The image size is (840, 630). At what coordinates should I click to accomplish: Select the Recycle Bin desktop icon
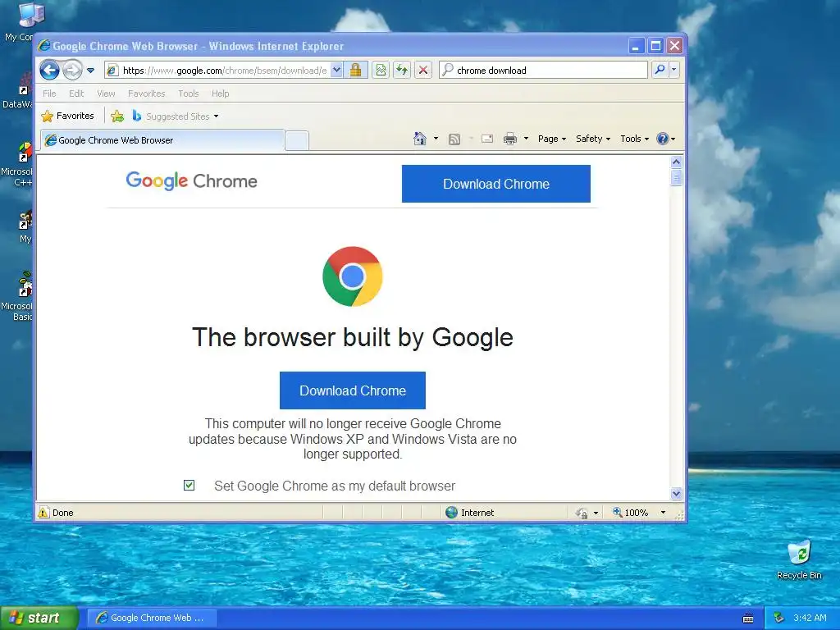[x=799, y=559]
